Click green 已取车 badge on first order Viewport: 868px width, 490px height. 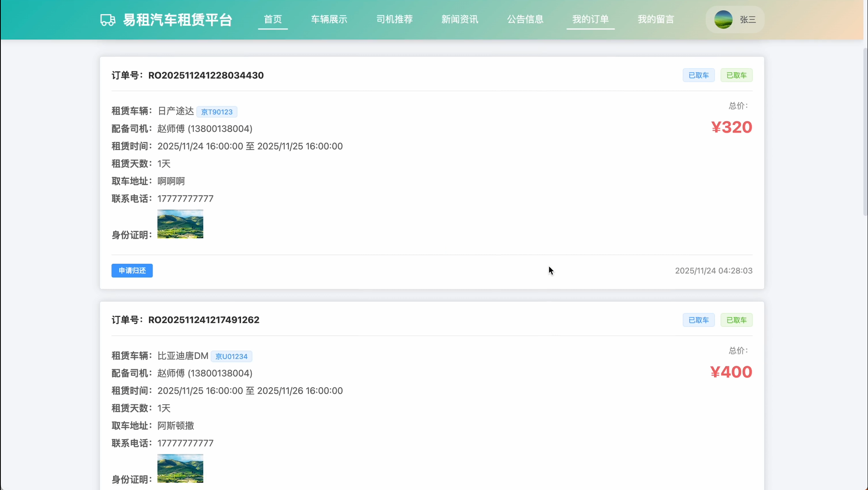tap(736, 75)
